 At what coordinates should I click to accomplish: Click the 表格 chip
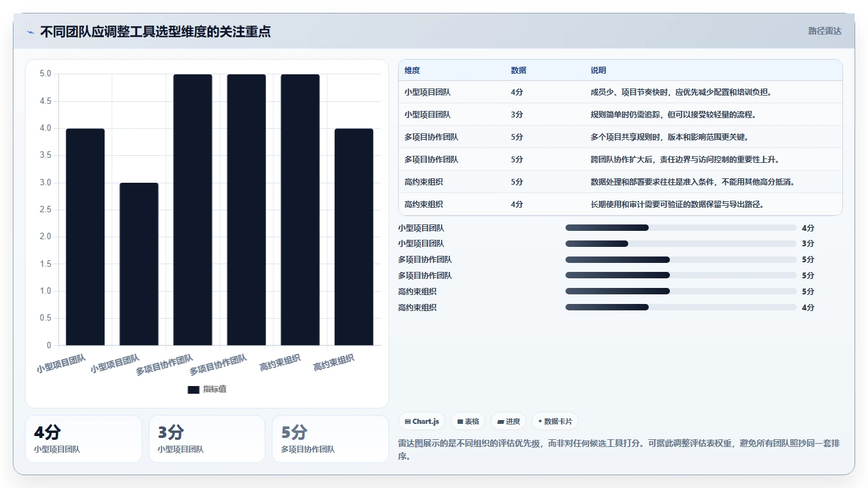pos(468,421)
